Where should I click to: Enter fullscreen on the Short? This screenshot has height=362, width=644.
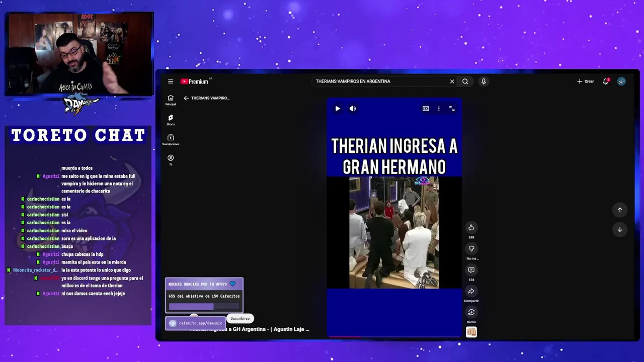452,109
